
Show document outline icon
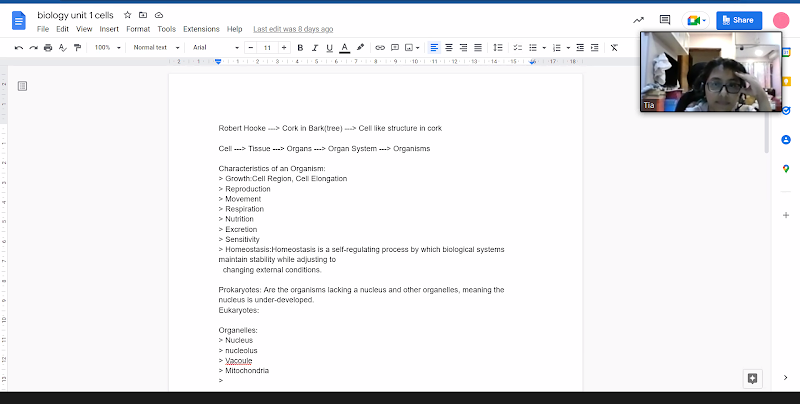pyautogui.click(x=22, y=86)
